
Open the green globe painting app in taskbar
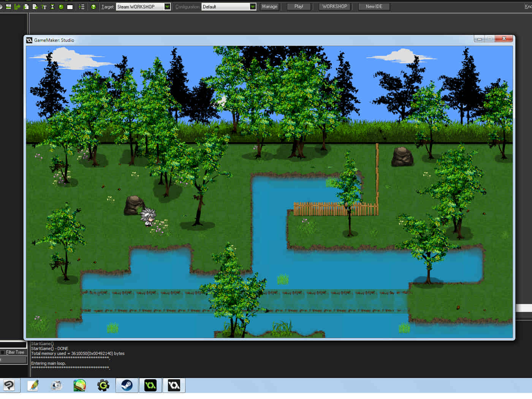pyautogui.click(x=80, y=385)
